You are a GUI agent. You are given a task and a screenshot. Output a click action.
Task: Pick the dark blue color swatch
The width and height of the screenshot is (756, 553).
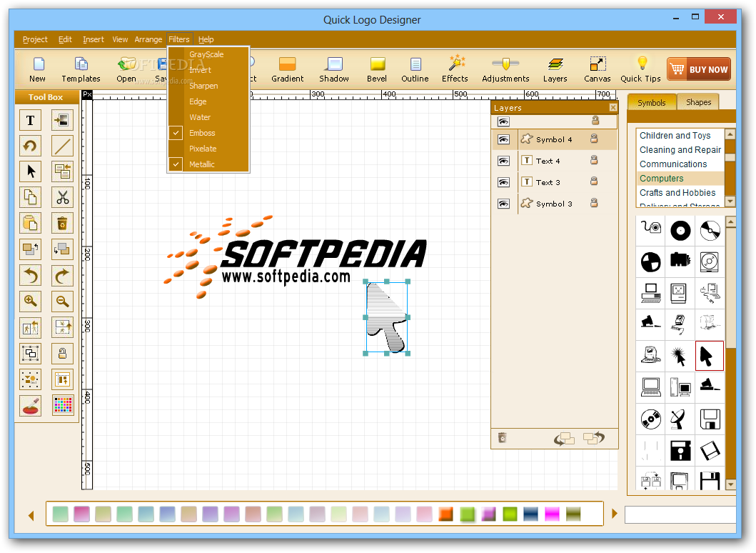pyautogui.click(x=531, y=514)
